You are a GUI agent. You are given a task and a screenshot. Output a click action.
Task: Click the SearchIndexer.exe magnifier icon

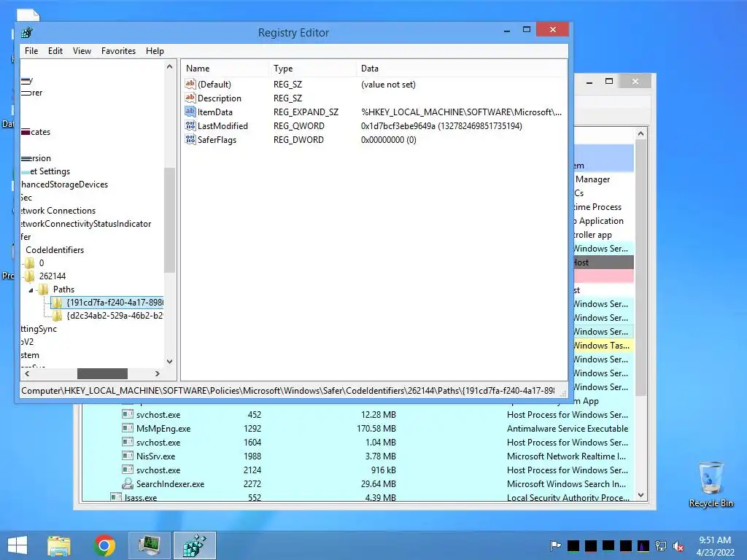tap(127, 484)
